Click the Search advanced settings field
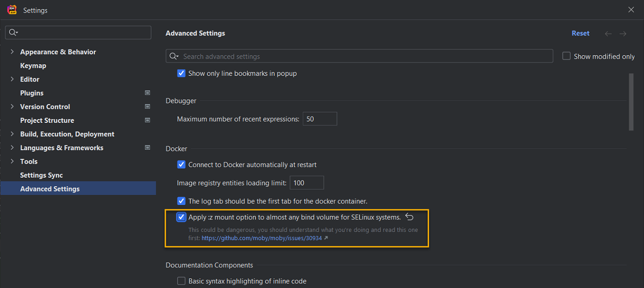This screenshot has width=644, height=288. (x=365, y=56)
